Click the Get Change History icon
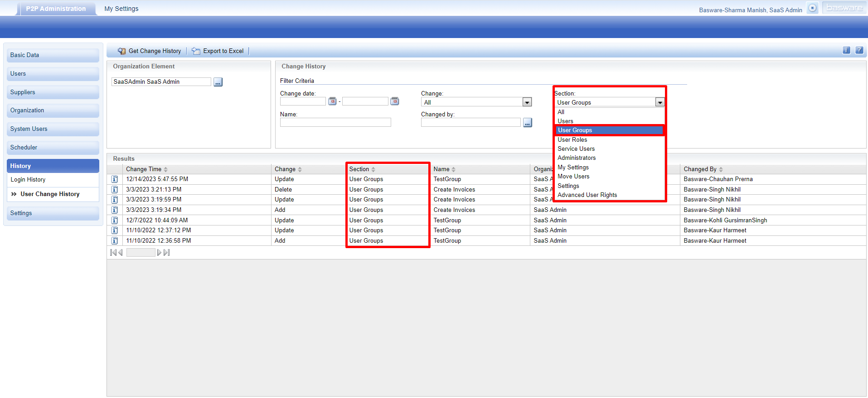The image size is (868, 398). [122, 51]
